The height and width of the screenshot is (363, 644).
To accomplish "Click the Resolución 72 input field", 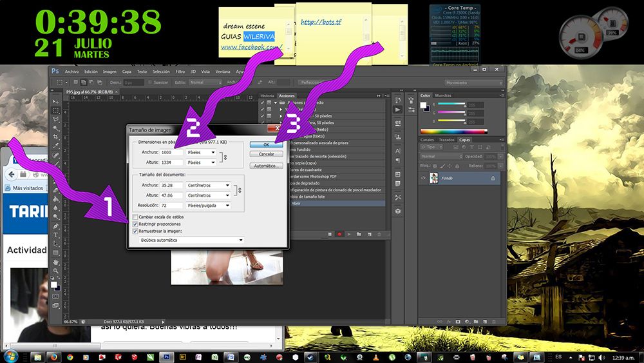I will click(171, 205).
